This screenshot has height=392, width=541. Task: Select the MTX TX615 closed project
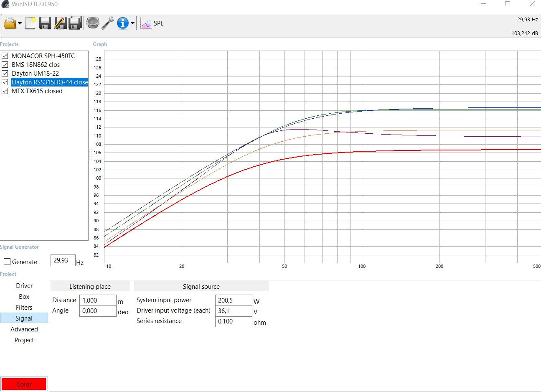pos(37,91)
